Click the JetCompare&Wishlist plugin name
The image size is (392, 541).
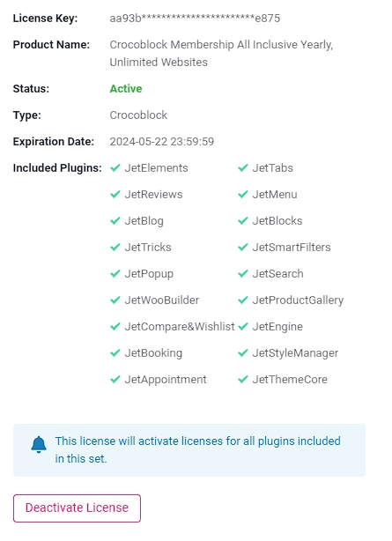point(180,326)
